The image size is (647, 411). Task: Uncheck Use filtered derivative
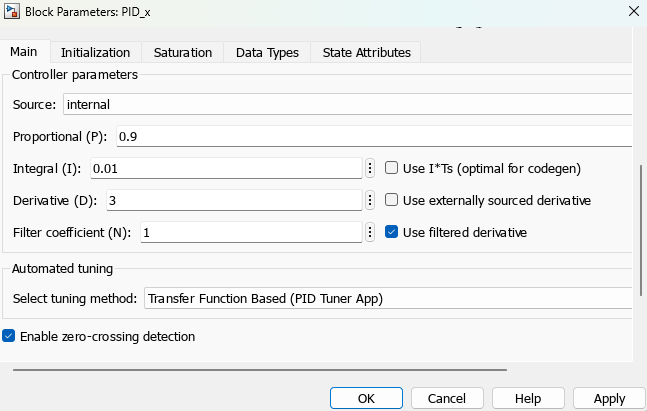(x=391, y=232)
